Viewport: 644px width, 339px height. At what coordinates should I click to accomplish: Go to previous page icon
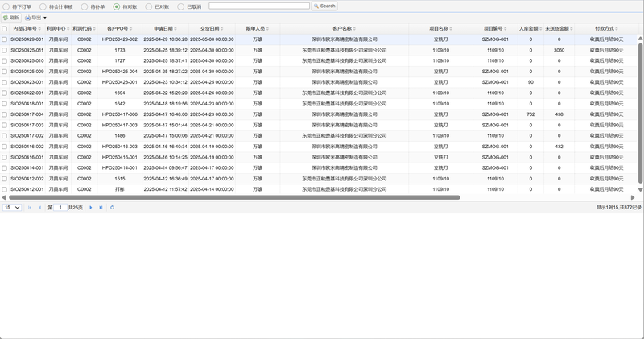(39, 208)
